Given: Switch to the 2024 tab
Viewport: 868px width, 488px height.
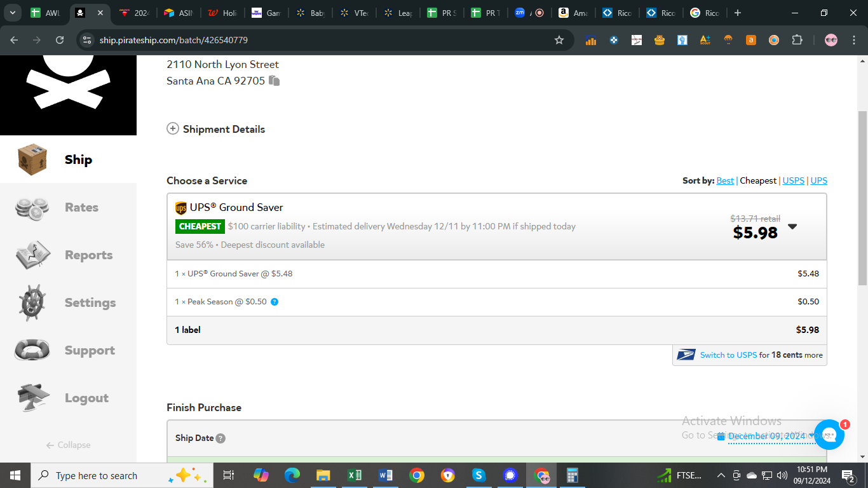Looking at the screenshot, I should coord(135,13).
